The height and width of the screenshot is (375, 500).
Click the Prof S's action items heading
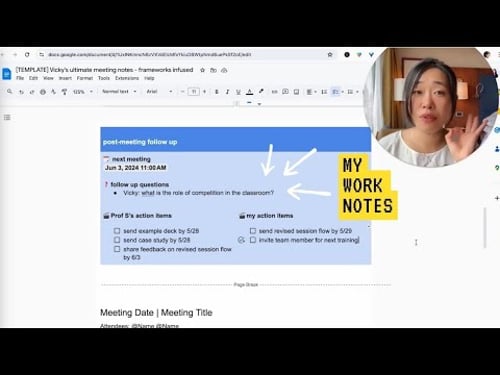click(x=141, y=216)
